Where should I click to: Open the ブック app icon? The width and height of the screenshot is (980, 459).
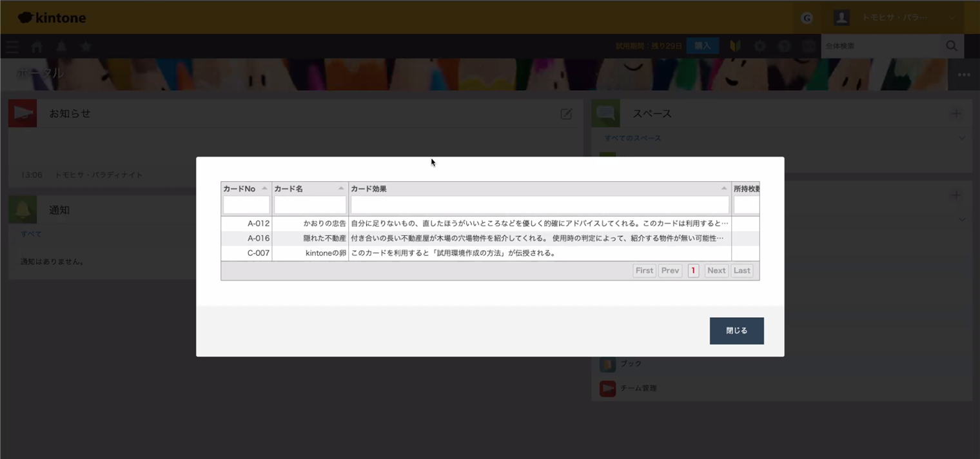pyautogui.click(x=607, y=364)
